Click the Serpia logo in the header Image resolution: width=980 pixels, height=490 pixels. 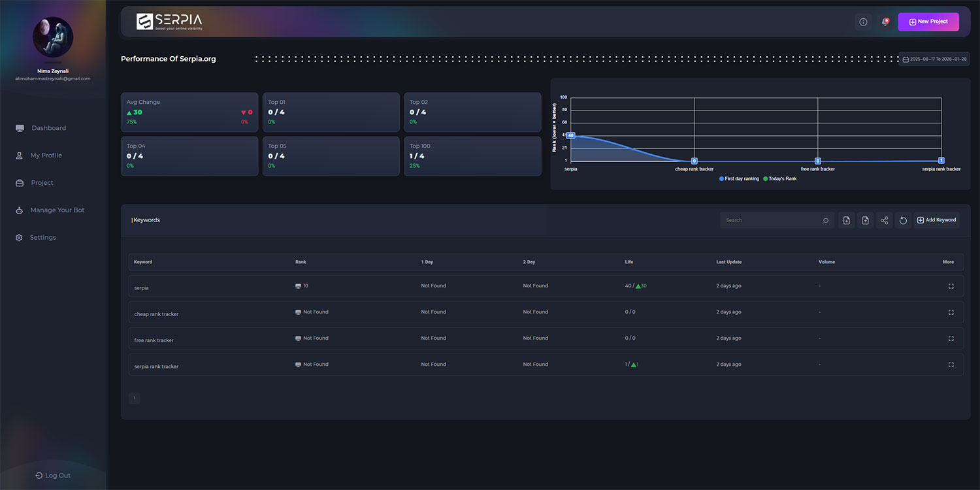coord(169,22)
